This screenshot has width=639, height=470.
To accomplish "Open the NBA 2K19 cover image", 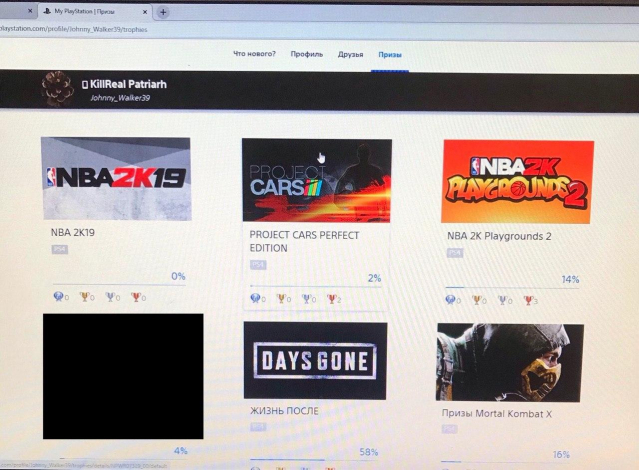I will coord(117,179).
